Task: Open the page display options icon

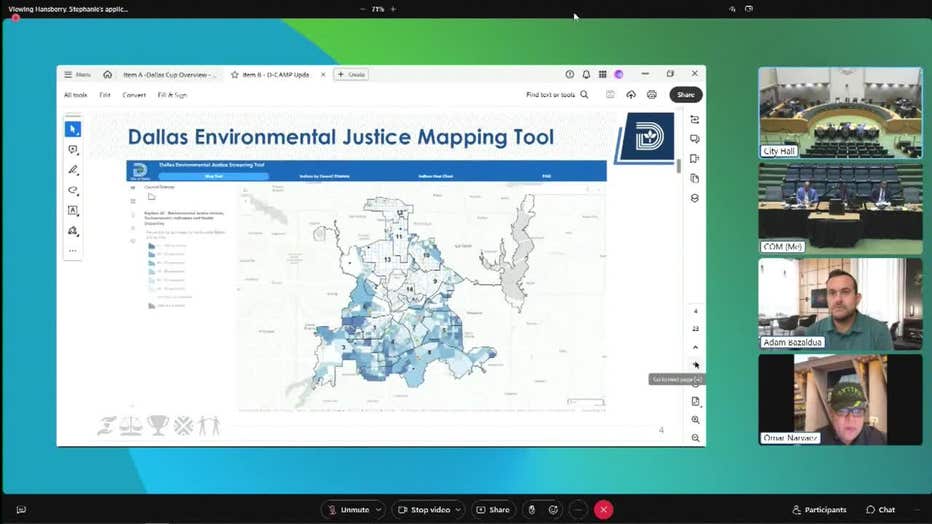Action: pos(695,402)
